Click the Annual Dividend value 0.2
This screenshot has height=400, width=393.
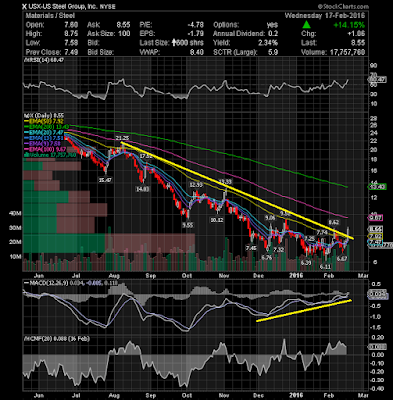tap(273, 34)
